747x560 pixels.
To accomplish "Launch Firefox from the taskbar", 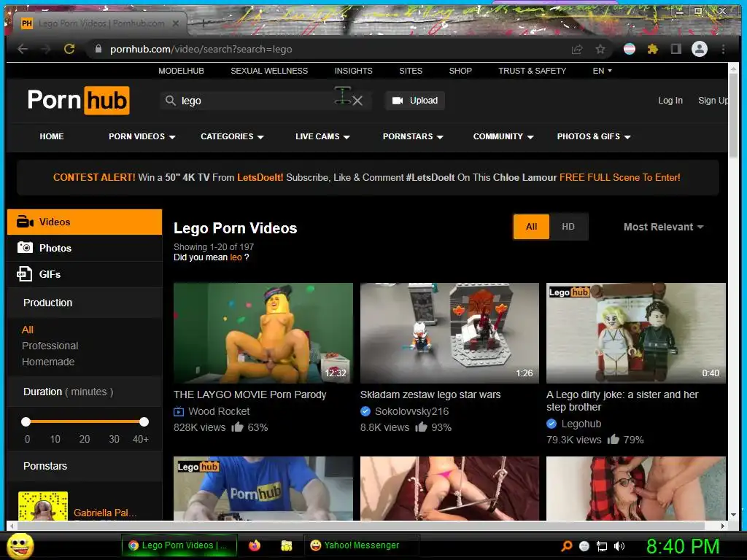I will pos(255,545).
